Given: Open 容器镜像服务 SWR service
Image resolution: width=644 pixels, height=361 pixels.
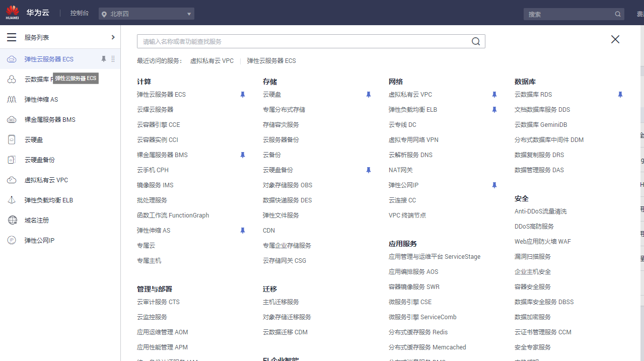Looking at the screenshot, I should 414,287.
